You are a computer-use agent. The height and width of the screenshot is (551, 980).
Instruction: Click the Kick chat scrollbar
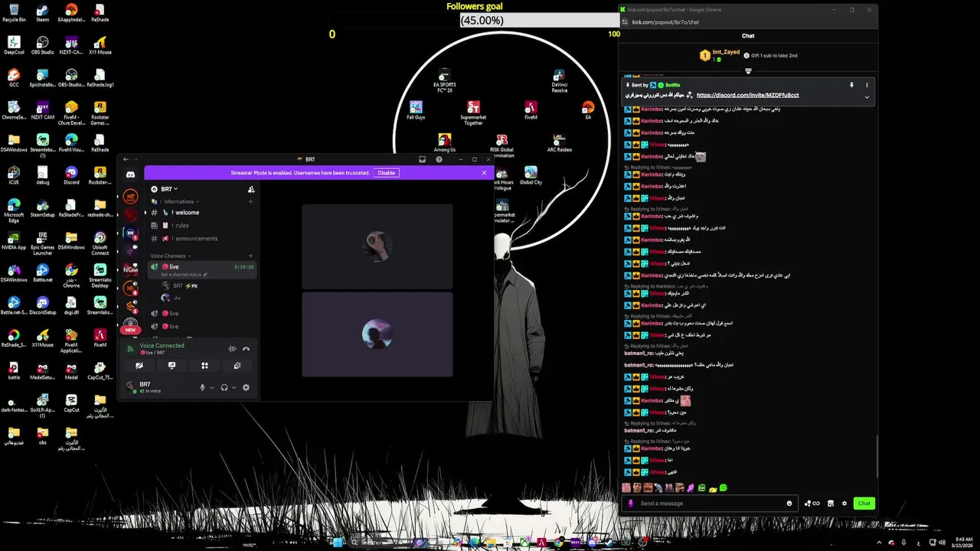tap(877, 455)
